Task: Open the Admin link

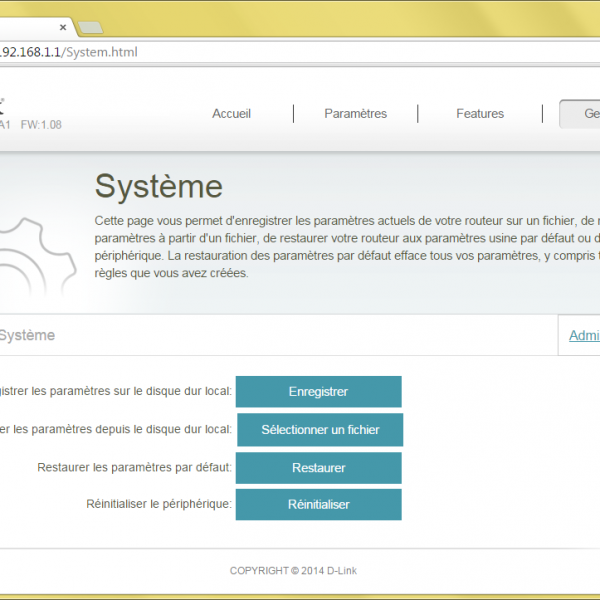Action: click(584, 336)
